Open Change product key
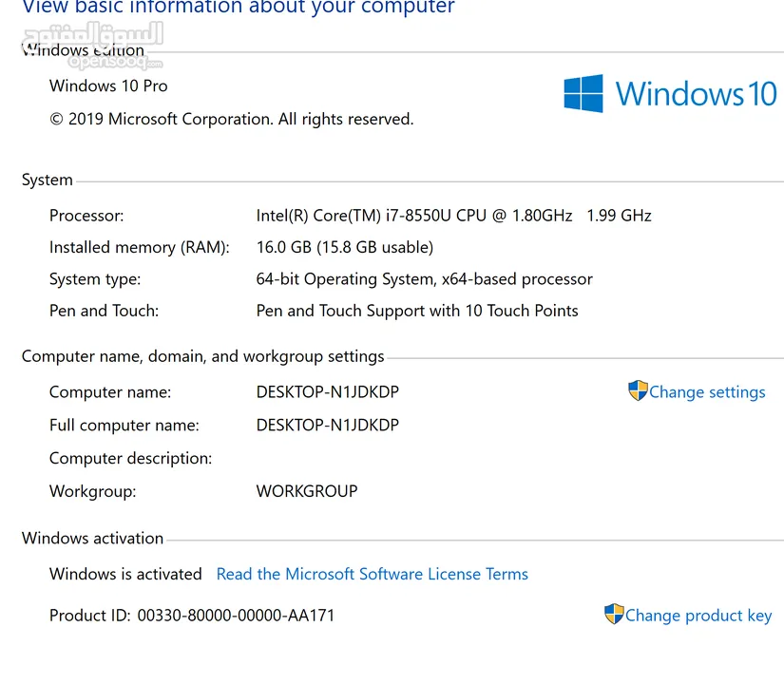 coord(698,616)
